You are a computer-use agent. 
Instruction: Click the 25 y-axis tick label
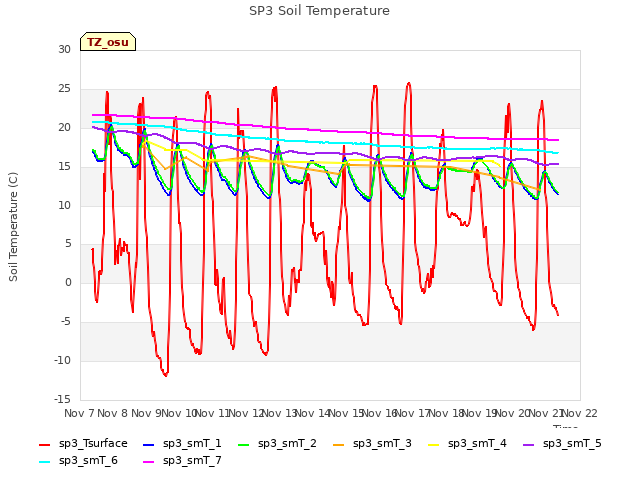(64, 89)
